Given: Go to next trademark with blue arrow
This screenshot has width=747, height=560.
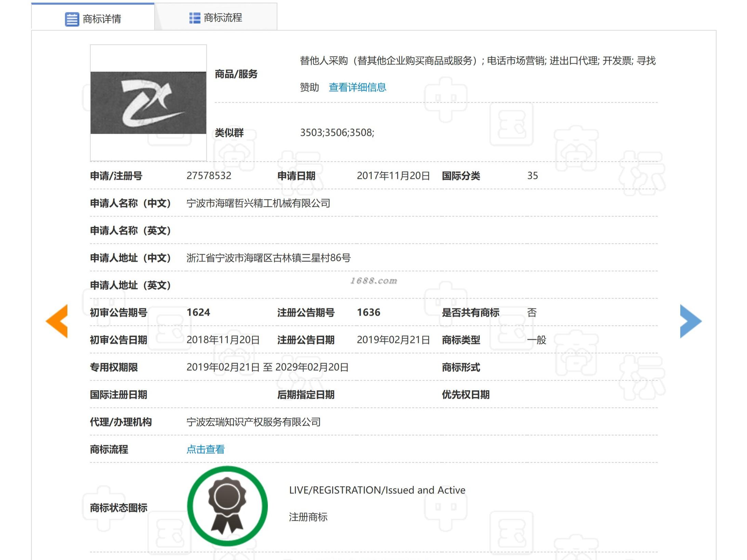Looking at the screenshot, I should tap(691, 321).
